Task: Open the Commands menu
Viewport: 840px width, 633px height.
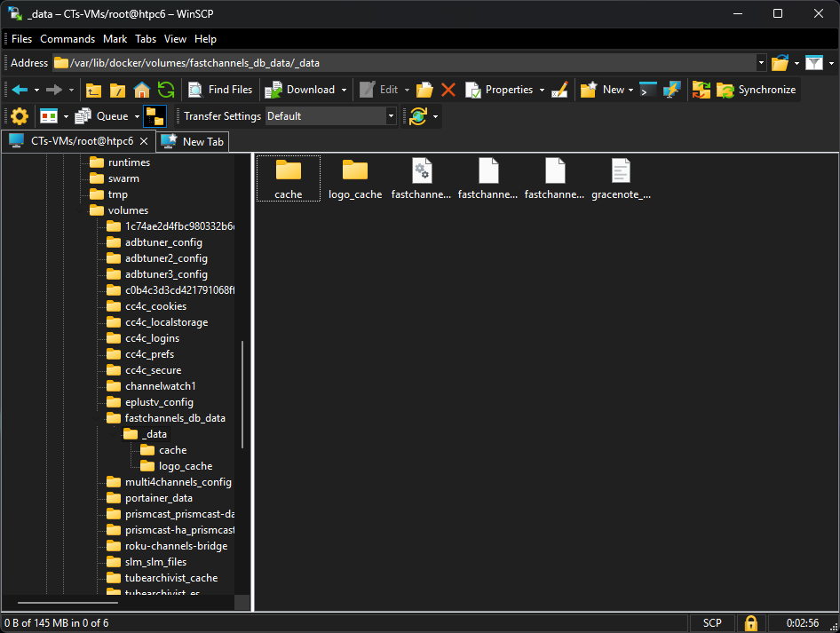Action: tap(67, 39)
